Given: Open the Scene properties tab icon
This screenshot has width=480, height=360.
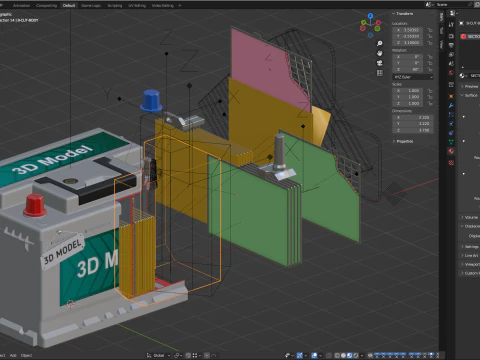Looking at the screenshot, I should [451, 63].
